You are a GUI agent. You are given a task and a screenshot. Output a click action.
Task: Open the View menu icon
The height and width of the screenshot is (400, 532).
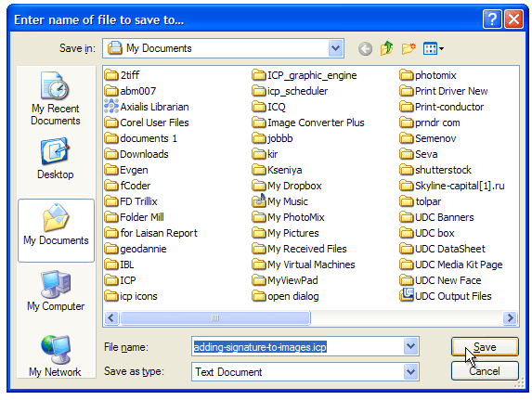point(434,48)
